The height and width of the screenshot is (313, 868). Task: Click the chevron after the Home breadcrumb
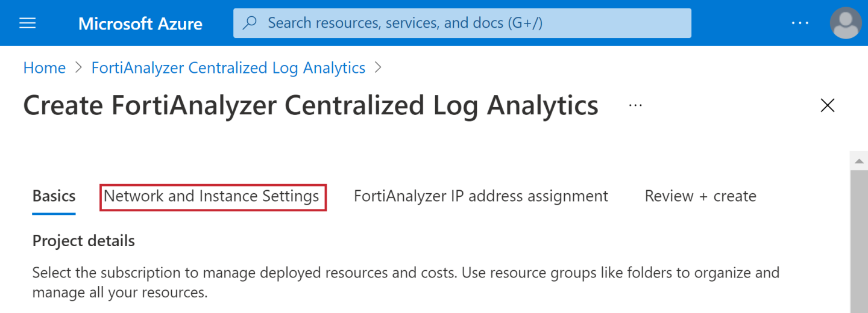[x=78, y=68]
